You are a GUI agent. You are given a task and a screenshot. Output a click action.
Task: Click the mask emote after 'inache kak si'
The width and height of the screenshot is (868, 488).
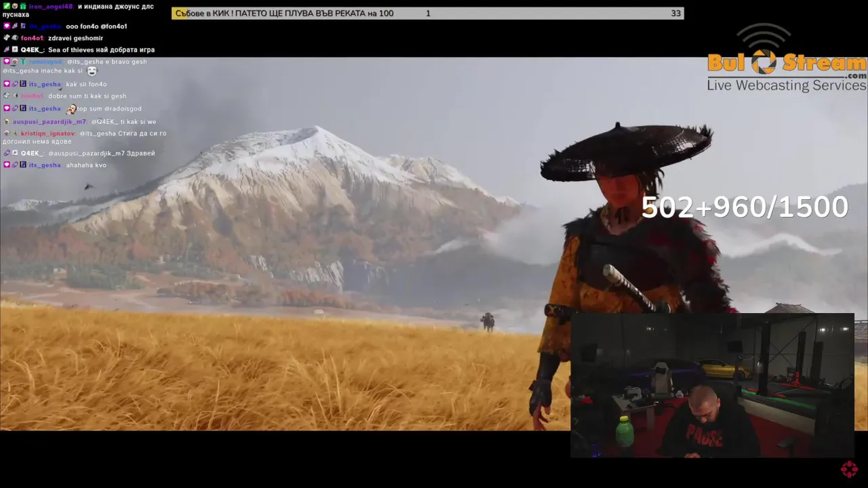click(x=92, y=70)
